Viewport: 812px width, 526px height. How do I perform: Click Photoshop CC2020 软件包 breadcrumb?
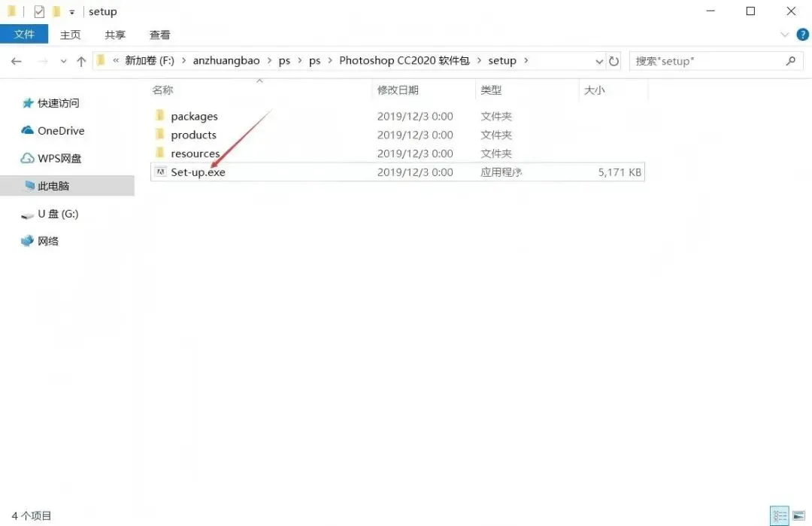click(x=404, y=61)
